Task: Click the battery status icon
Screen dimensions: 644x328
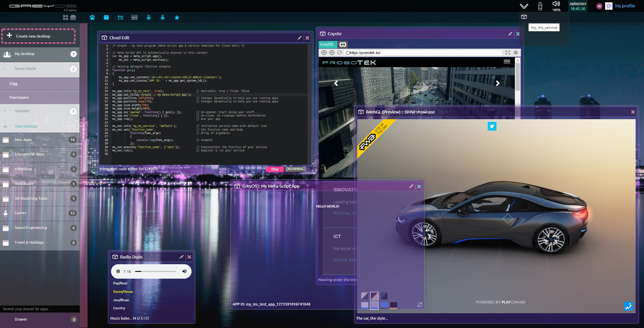Action: 540,6
